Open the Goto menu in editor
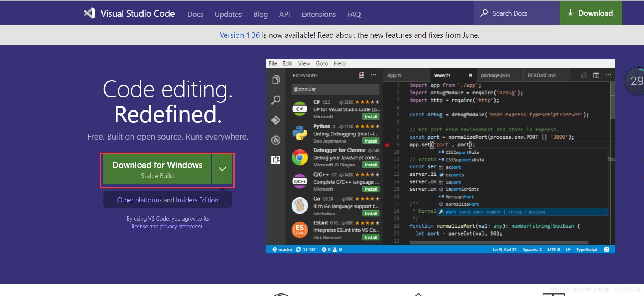 tap(322, 63)
